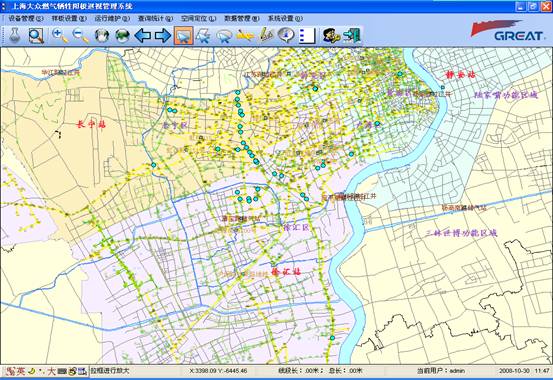
Task: Click the flask icon in toolbar
Action: pyautogui.click(x=14, y=35)
